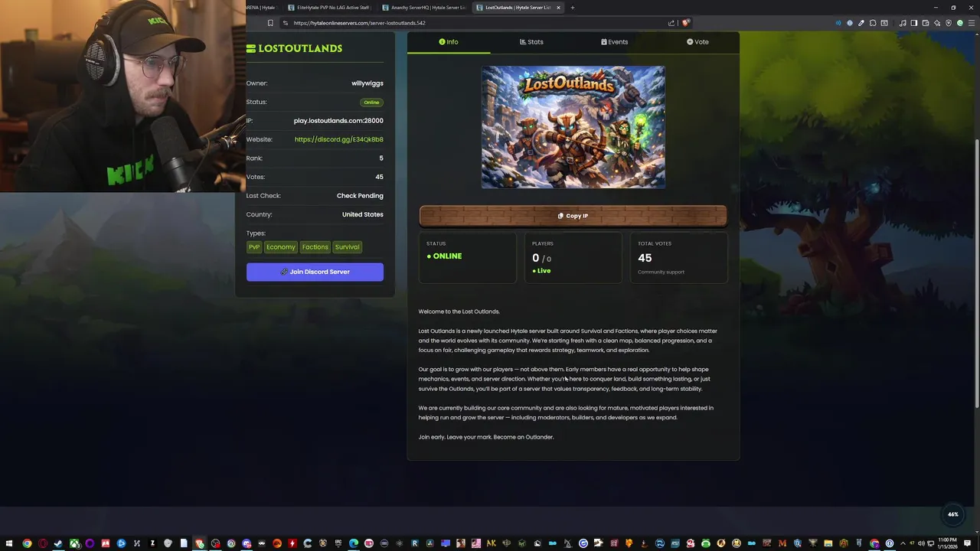Click the Players 0 / 0 Live card
Image resolution: width=980 pixels, height=551 pixels.
[573, 258]
